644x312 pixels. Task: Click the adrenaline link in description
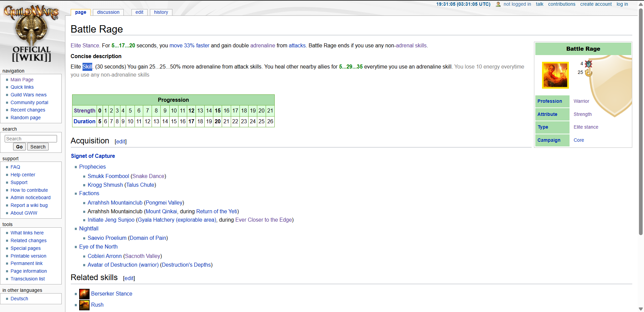point(263,45)
